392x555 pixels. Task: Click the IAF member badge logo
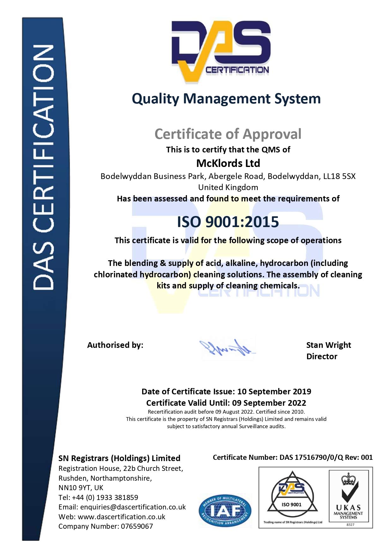tap(225, 511)
